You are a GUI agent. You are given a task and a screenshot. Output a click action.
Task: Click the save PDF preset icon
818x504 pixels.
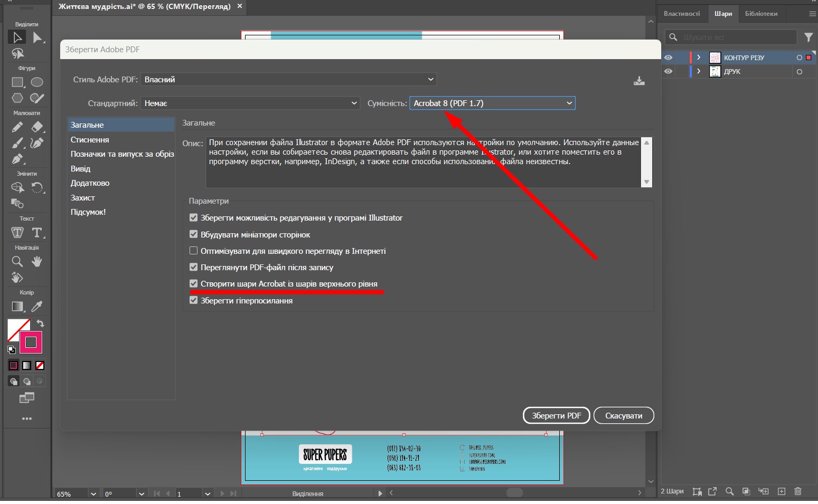point(639,81)
